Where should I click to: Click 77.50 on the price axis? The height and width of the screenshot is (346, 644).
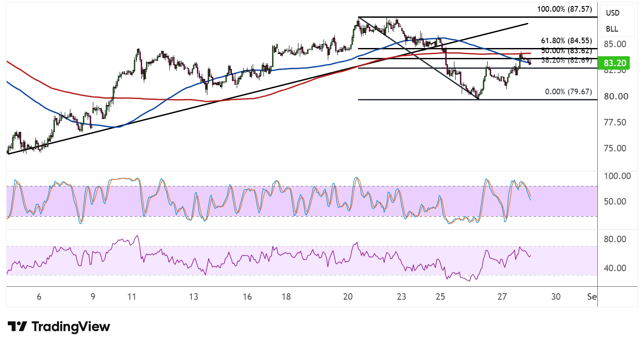click(x=615, y=122)
